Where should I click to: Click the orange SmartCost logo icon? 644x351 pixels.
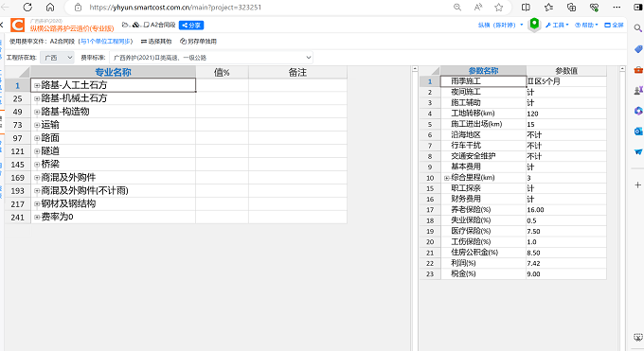[18, 25]
